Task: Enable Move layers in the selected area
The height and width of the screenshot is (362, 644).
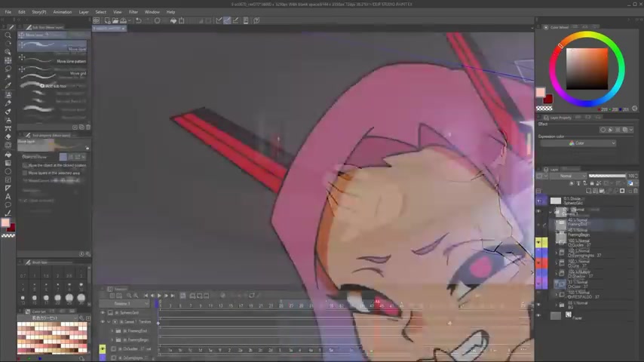Action: pyautogui.click(x=26, y=173)
